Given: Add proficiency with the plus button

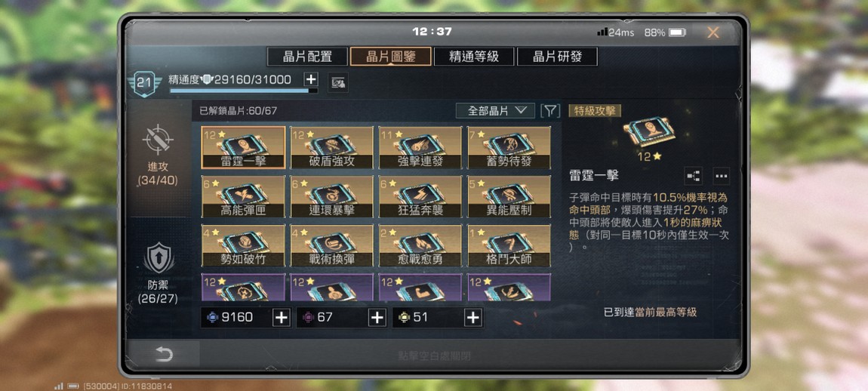Looking at the screenshot, I should coord(310,79).
